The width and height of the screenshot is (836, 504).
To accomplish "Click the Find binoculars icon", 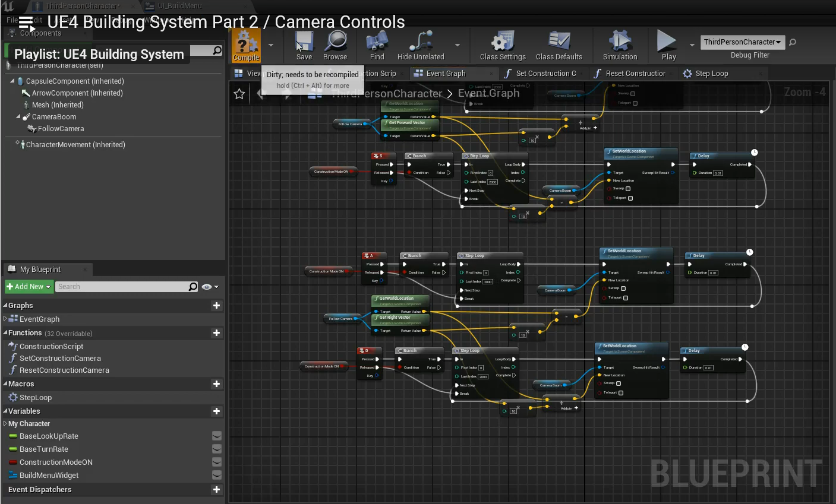I will pyautogui.click(x=377, y=42).
